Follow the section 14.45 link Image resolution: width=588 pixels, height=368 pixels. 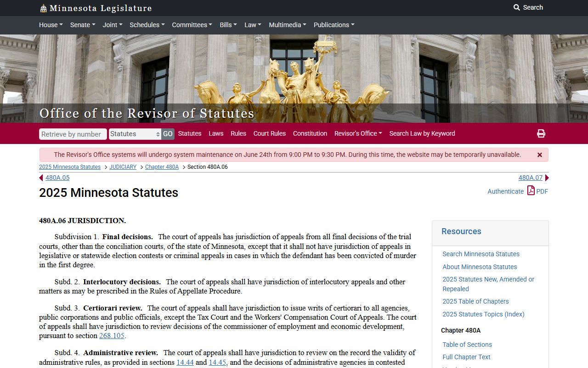(218, 362)
